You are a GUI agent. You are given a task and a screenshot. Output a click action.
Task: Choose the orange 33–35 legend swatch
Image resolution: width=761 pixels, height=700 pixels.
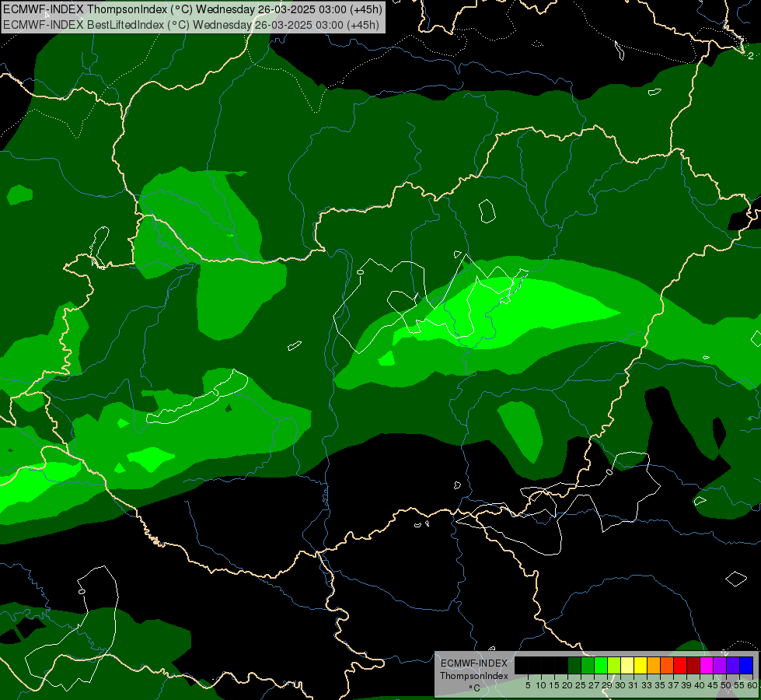pos(654,665)
